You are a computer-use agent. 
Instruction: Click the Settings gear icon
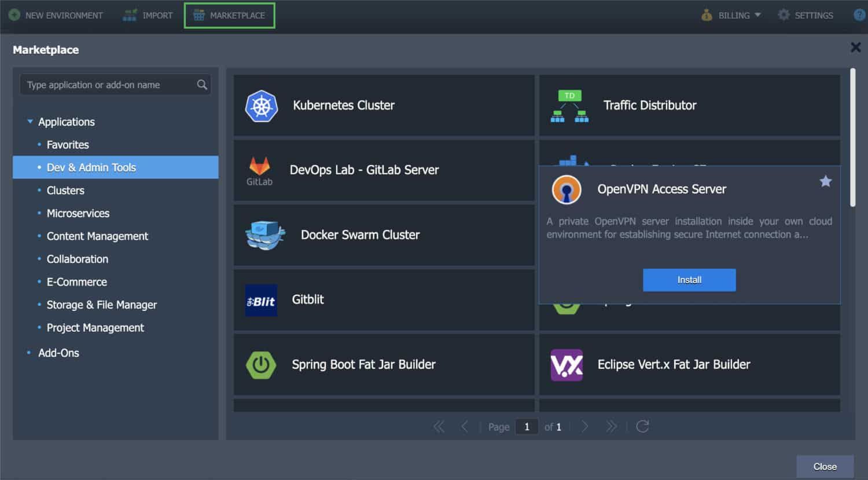pos(784,15)
